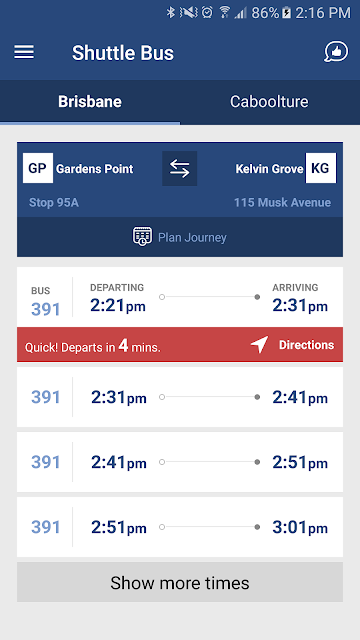Tap the Plan Journey button
The width and height of the screenshot is (360, 640).
[x=180, y=237]
